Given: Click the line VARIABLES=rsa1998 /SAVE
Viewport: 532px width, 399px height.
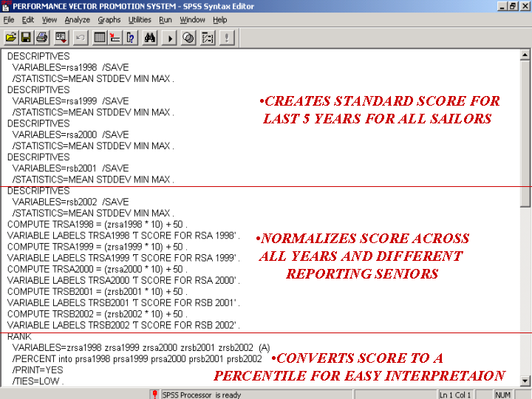Looking at the screenshot, I should (x=71, y=67).
